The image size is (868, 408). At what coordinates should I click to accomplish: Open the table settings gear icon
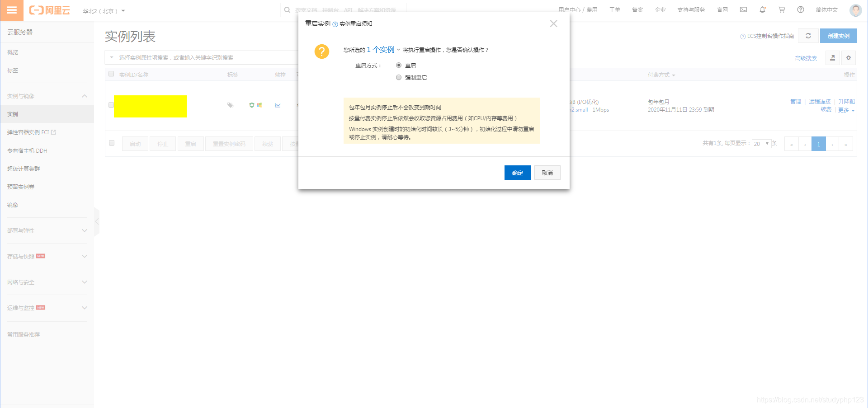tap(849, 58)
